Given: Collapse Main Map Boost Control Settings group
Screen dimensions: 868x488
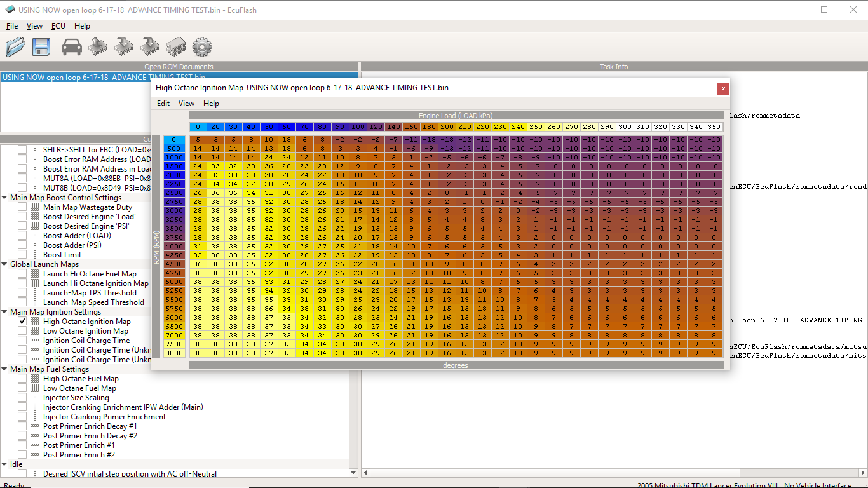Looking at the screenshot, I should [4, 198].
